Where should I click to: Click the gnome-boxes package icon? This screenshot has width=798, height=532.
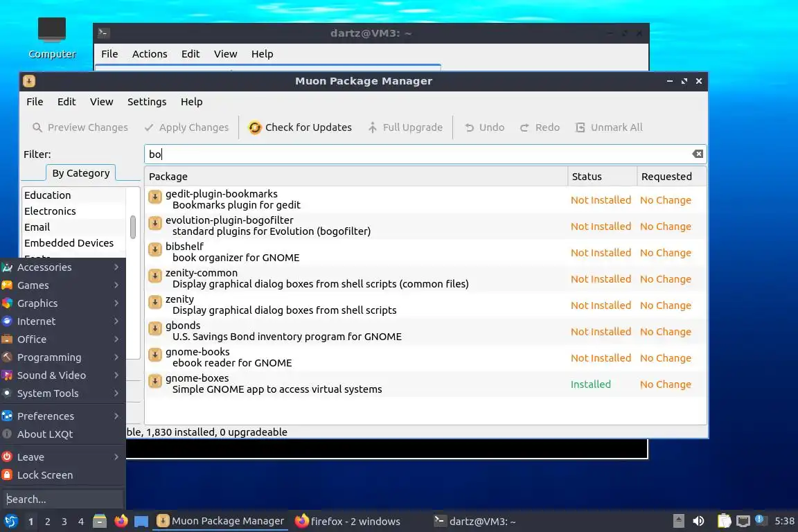tap(155, 381)
